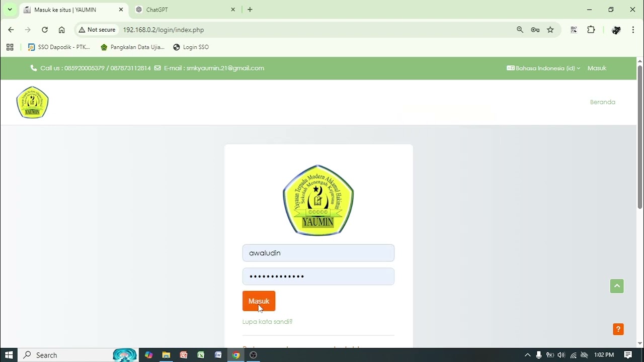Viewport: 644px width, 362px height.
Task: Open the Lupa kata sandi? link
Action: 267,321
